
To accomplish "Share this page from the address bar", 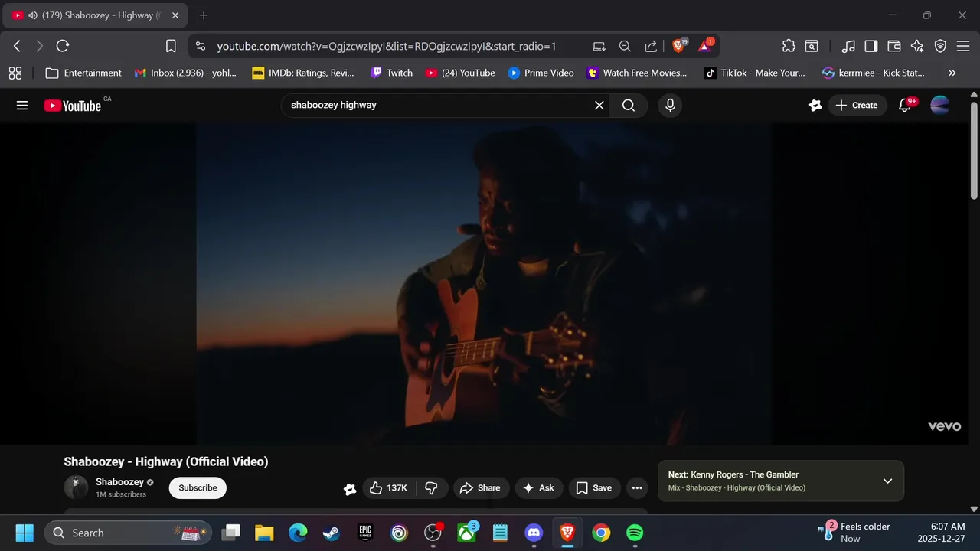I will [x=651, y=46].
